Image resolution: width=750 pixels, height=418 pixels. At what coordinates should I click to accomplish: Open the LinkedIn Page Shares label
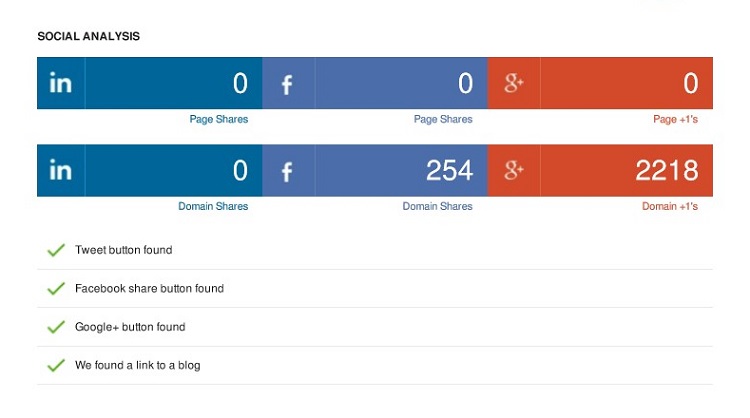click(x=219, y=119)
